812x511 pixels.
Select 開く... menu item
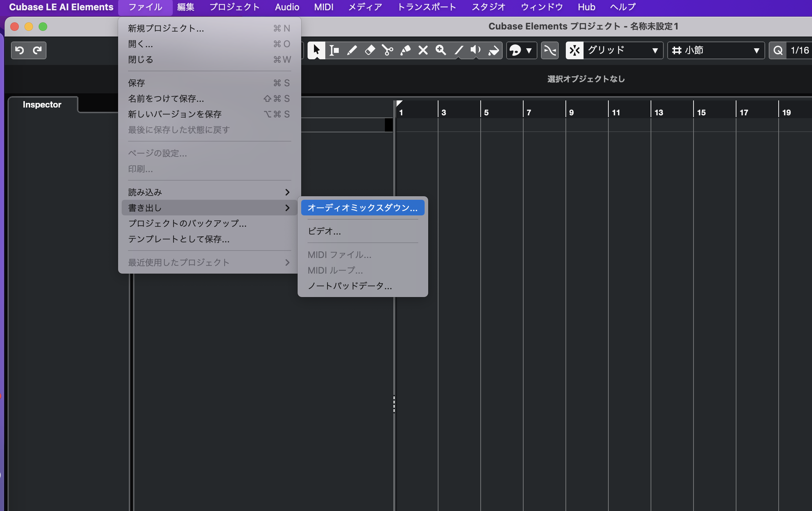pyautogui.click(x=209, y=44)
